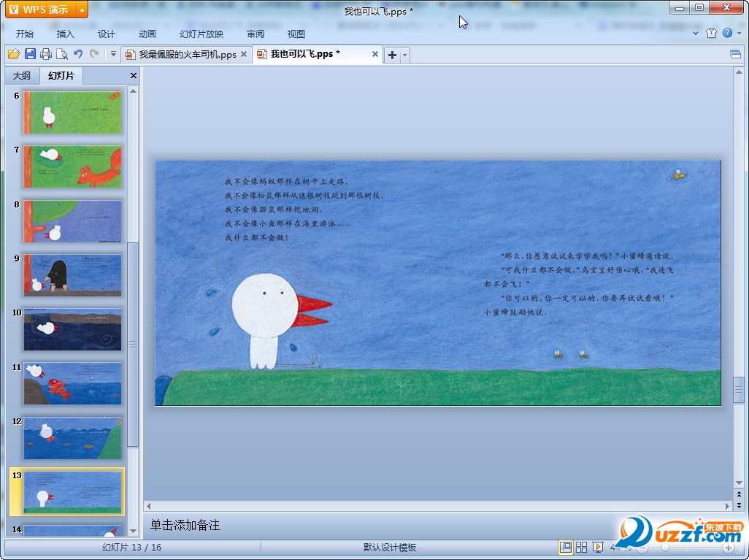749x560 pixels.
Task: Close the slide thumbnail side pane
Action: click(134, 75)
